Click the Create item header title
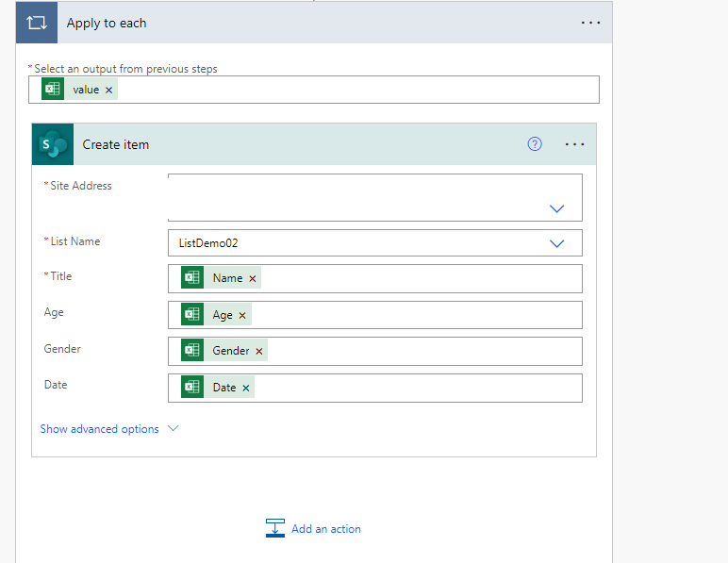728x563 pixels. [x=116, y=144]
